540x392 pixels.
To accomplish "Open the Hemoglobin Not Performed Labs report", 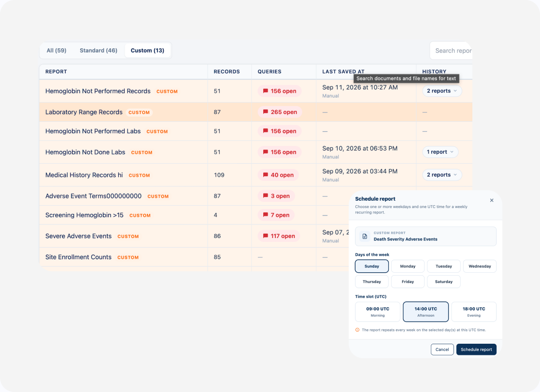I will tap(93, 131).
